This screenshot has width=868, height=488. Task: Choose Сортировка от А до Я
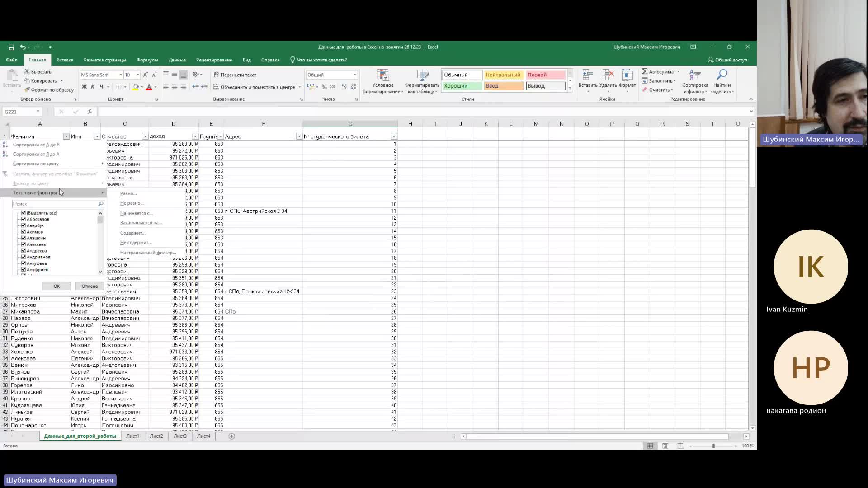coord(36,145)
